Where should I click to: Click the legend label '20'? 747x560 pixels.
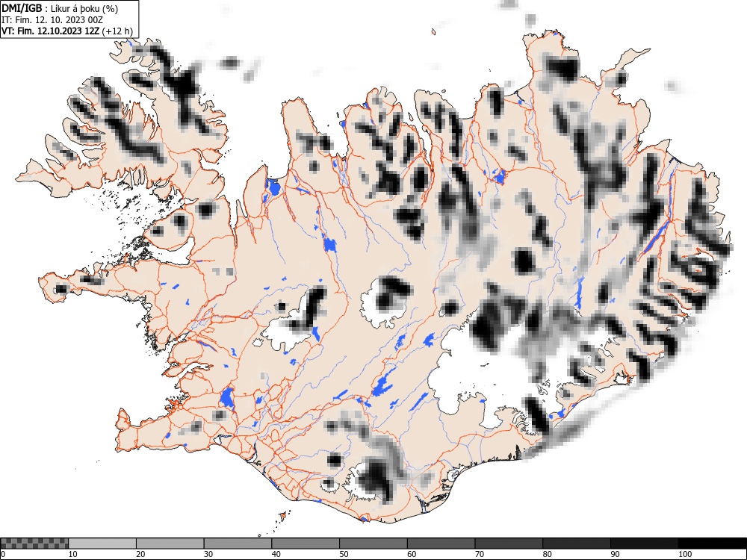140,554
